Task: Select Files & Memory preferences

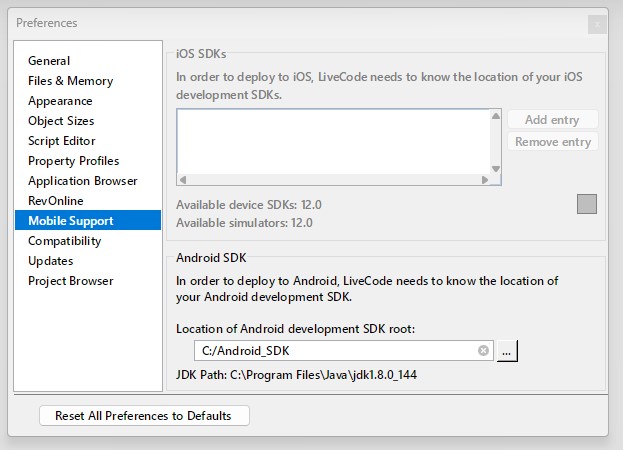Action: pyautogui.click(x=70, y=81)
